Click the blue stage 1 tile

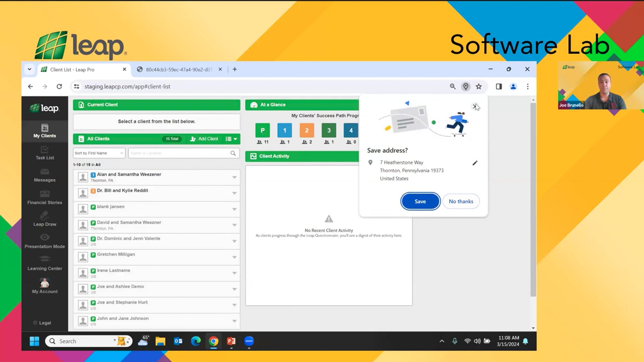click(285, 130)
